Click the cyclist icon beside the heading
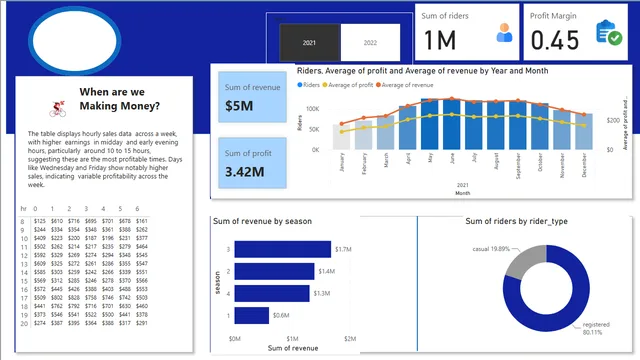Screen dimensions: 640x360 [x=58, y=109]
